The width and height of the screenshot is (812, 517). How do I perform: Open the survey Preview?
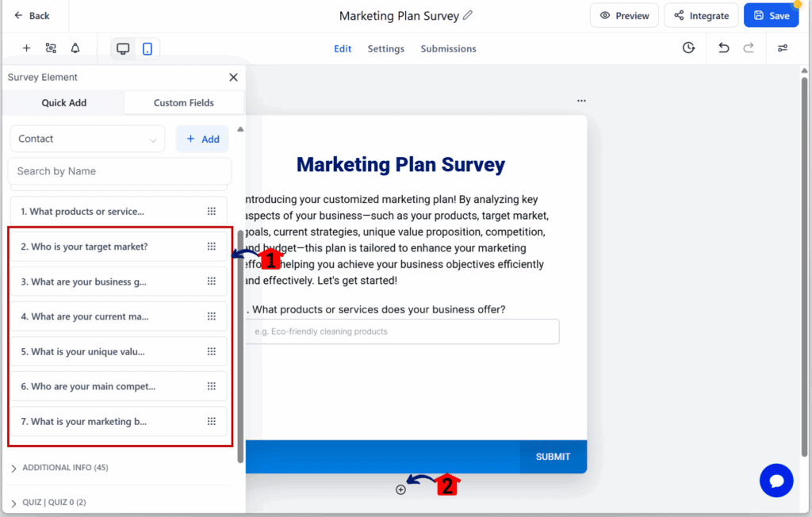click(x=624, y=16)
